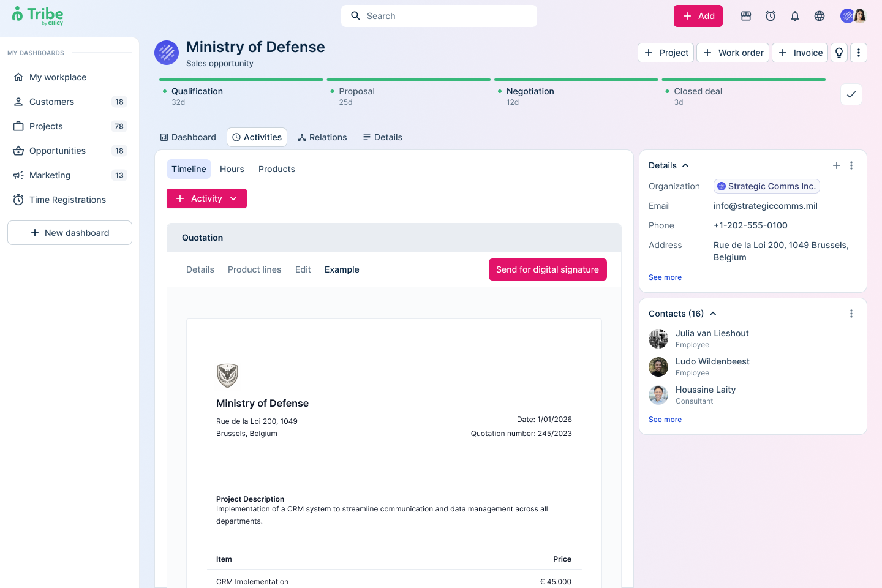This screenshot has width=882, height=588.
Task: Open the Activity dropdown button
Action: [206, 198]
